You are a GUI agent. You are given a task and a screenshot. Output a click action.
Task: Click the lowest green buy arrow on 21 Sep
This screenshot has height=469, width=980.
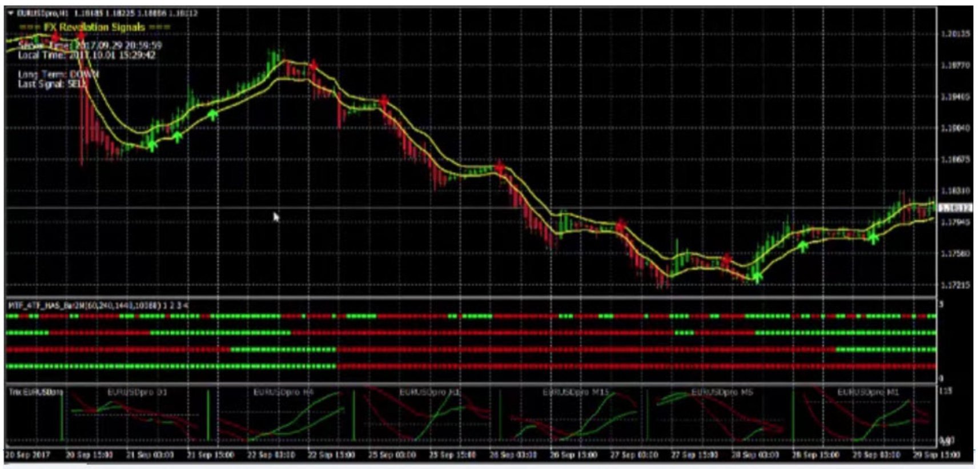click(152, 145)
